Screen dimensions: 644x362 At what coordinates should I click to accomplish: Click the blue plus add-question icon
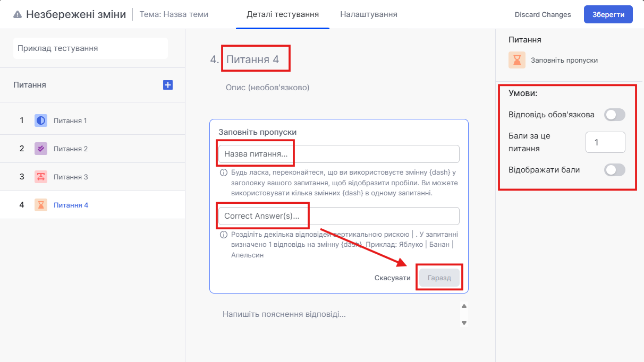pyautogui.click(x=168, y=85)
